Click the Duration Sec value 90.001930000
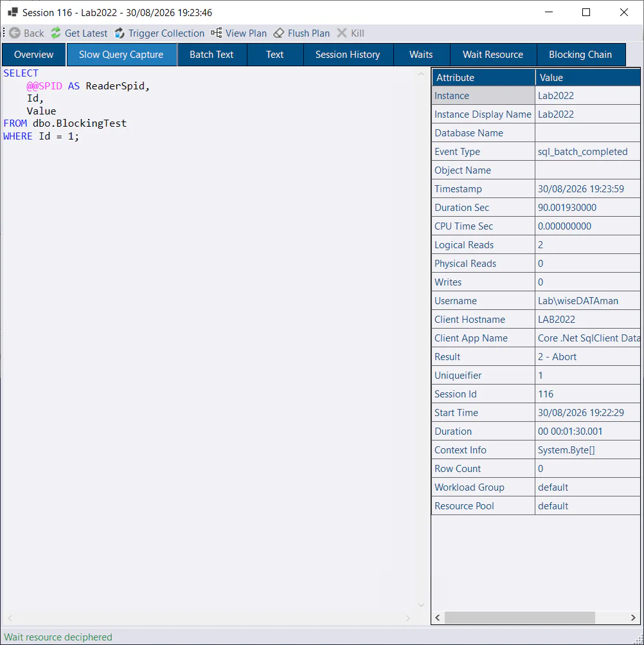This screenshot has height=645, width=644. click(x=587, y=207)
